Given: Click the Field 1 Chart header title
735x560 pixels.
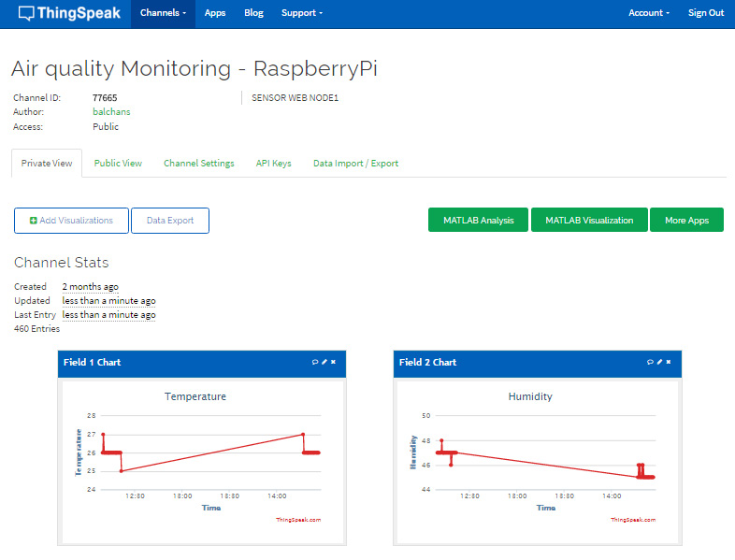Looking at the screenshot, I should pyautogui.click(x=92, y=362).
